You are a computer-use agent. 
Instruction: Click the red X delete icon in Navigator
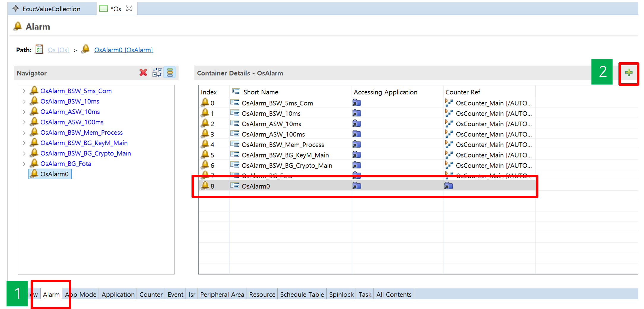point(143,72)
